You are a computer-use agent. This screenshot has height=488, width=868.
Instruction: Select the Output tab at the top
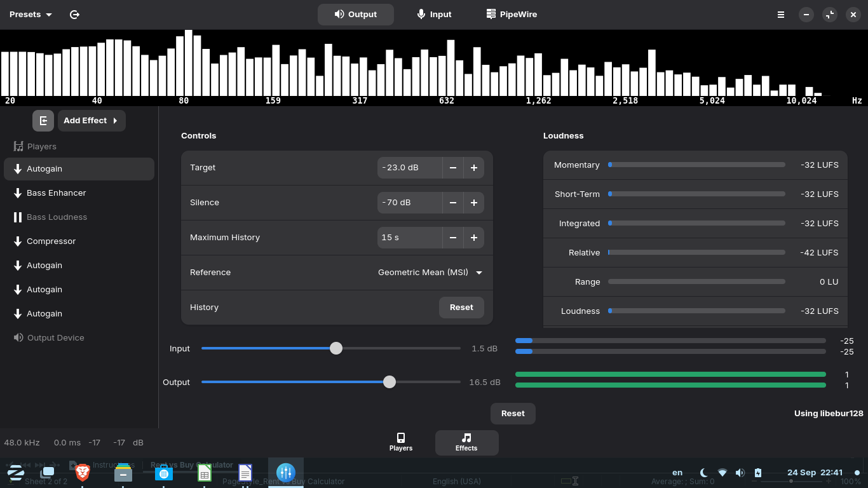tap(356, 14)
